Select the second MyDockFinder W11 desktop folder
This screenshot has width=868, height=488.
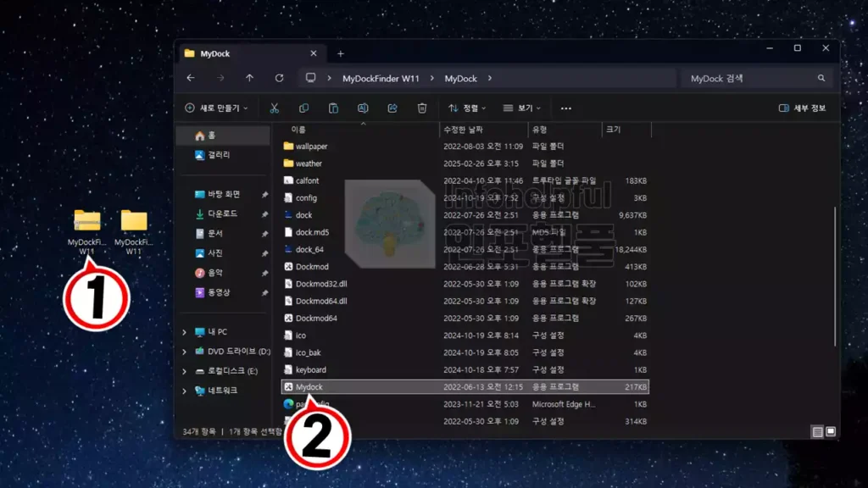(133, 232)
